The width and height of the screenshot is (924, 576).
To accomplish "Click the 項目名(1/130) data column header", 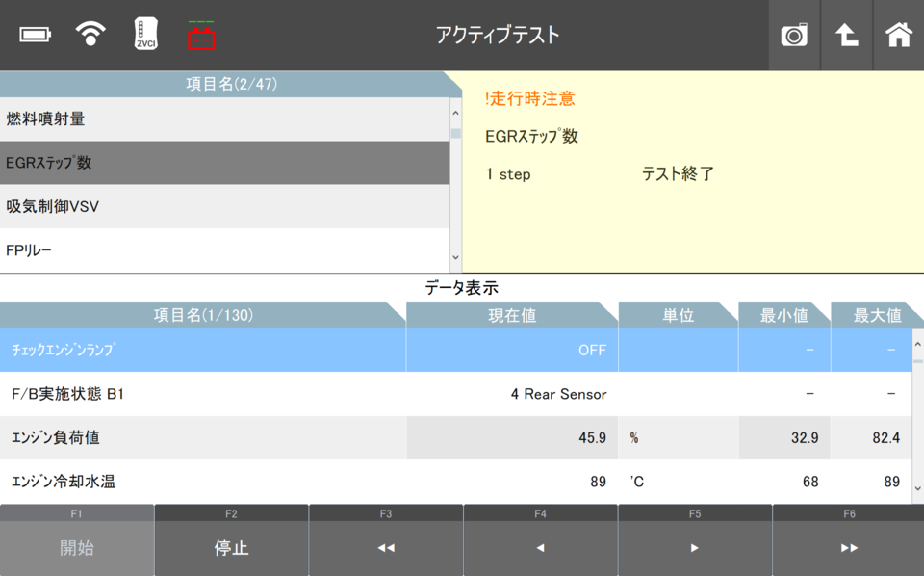I will click(x=203, y=315).
